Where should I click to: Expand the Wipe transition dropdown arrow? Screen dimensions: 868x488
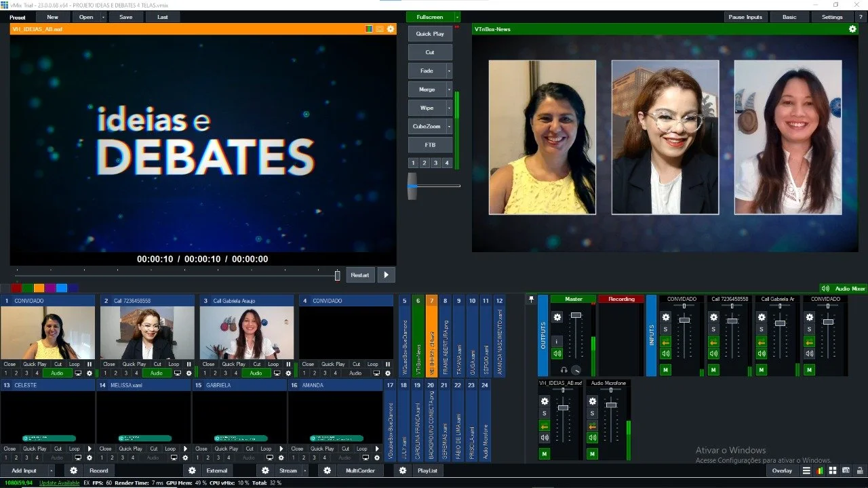[449, 108]
